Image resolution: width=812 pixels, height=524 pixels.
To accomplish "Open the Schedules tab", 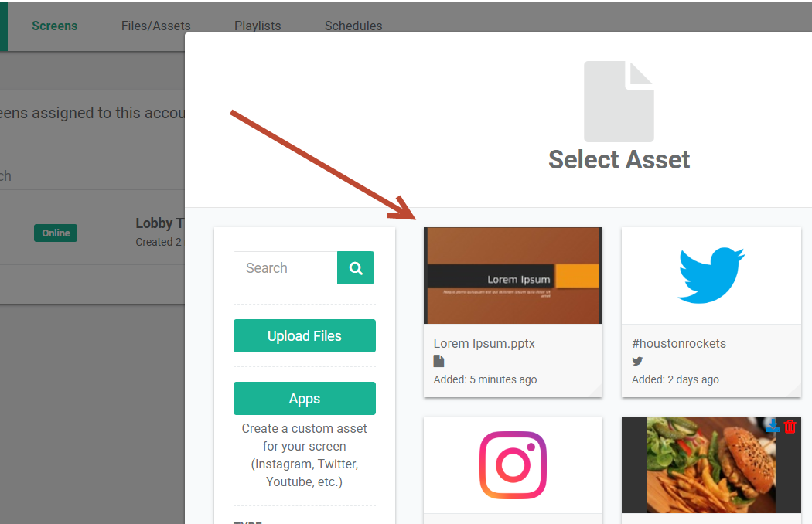I will [353, 26].
